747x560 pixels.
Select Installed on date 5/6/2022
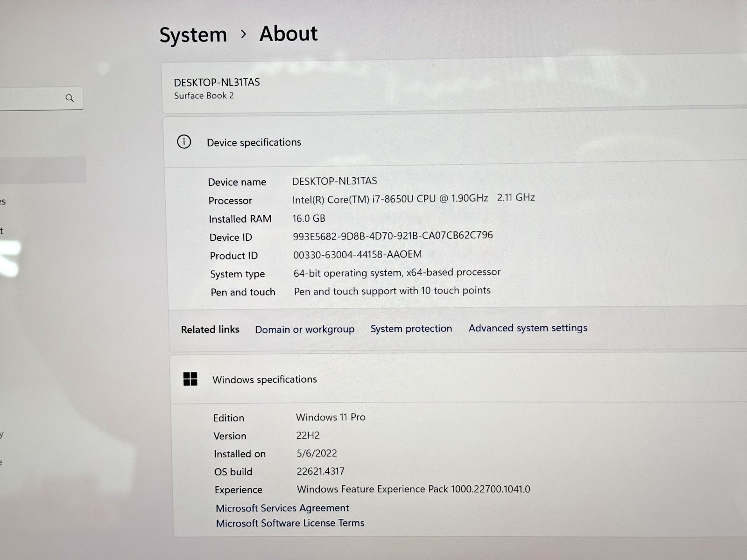click(317, 453)
